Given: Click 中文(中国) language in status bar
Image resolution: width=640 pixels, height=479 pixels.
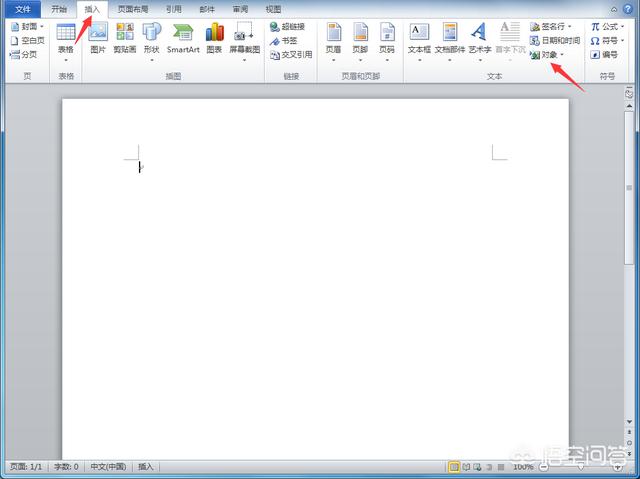Looking at the screenshot, I should tap(108, 467).
